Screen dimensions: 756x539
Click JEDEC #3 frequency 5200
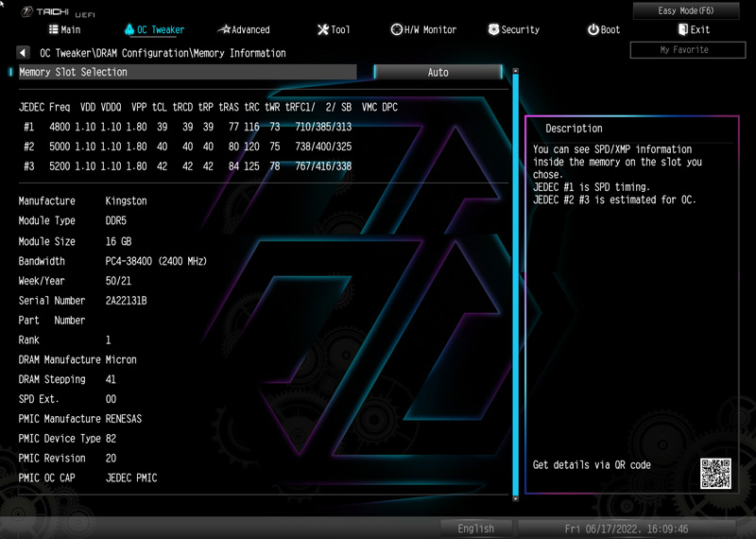[x=60, y=166]
